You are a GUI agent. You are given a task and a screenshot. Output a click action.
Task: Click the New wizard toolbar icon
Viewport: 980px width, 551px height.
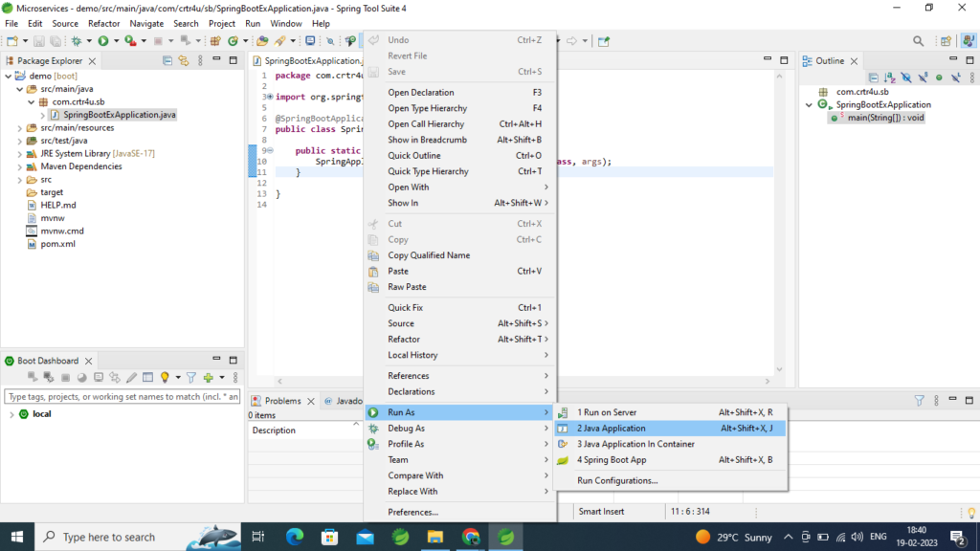coord(11,41)
